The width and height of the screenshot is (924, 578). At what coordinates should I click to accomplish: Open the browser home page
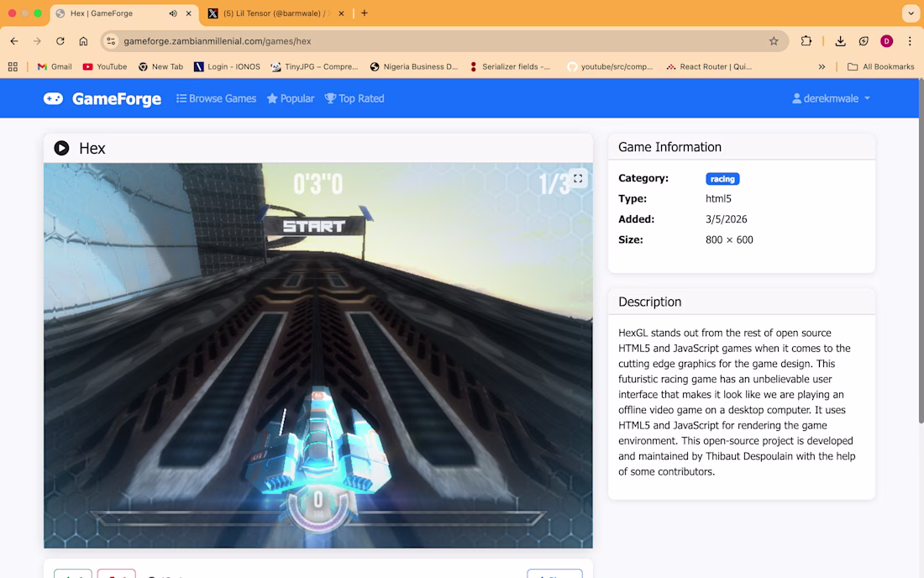point(83,41)
